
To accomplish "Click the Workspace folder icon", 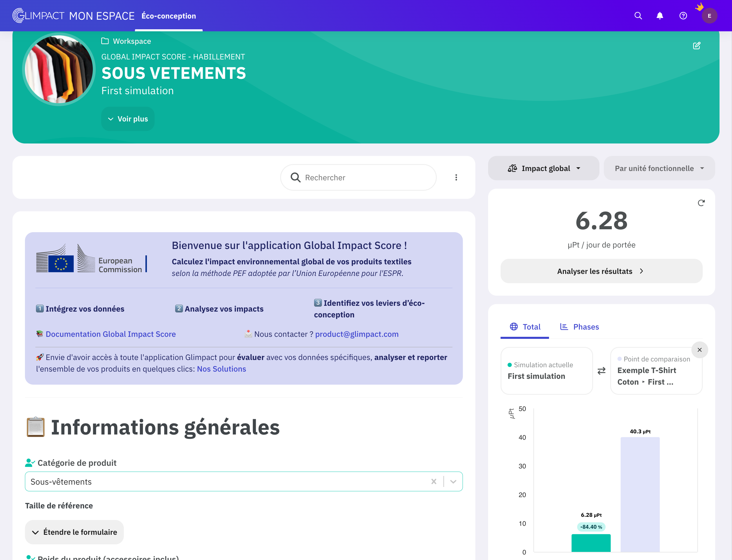I will tap(105, 41).
